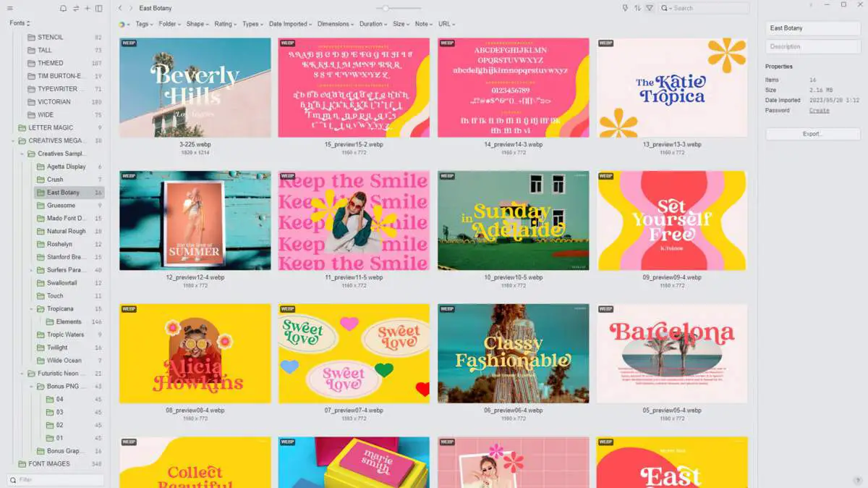The image size is (868, 488).
Task: Open the Date Imported filter dropdown
Action: coord(290,24)
